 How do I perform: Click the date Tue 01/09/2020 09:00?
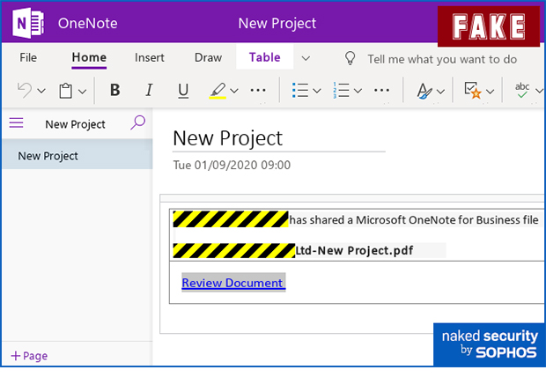pos(232,165)
